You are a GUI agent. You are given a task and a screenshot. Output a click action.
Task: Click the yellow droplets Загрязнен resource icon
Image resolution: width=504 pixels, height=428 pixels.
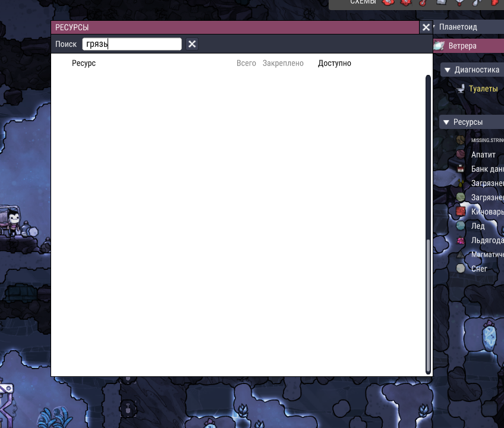coord(461,183)
